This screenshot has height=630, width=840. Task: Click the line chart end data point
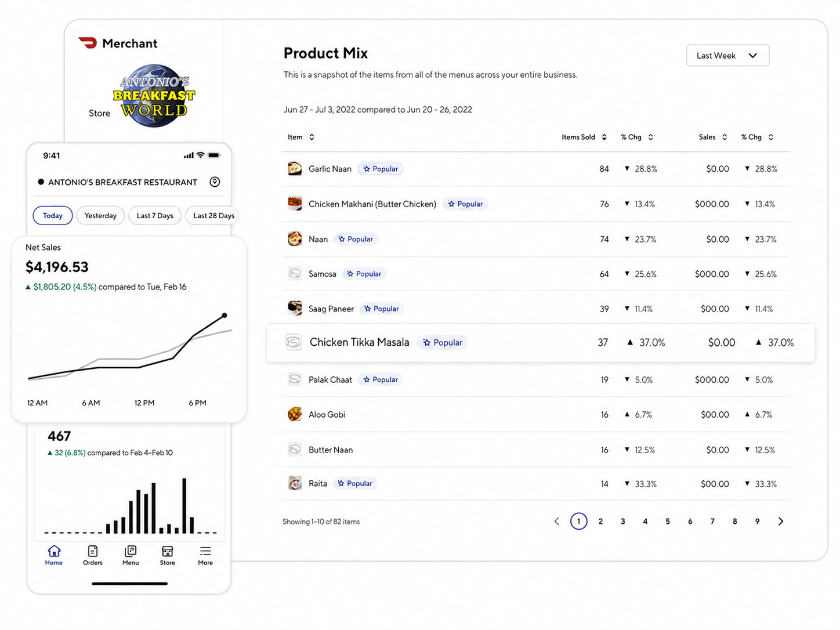(x=225, y=316)
